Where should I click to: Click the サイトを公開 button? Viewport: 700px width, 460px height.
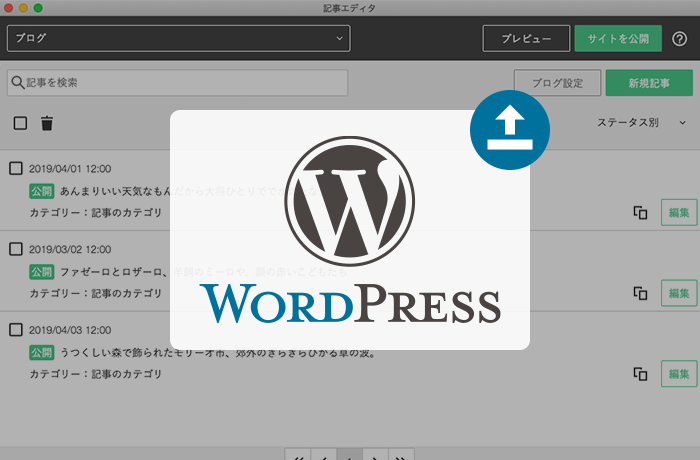point(618,38)
